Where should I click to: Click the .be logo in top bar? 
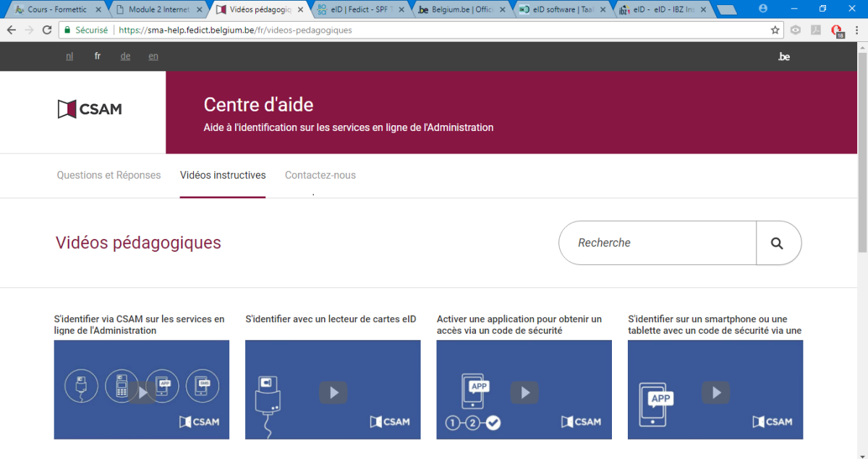coord(783,56)
